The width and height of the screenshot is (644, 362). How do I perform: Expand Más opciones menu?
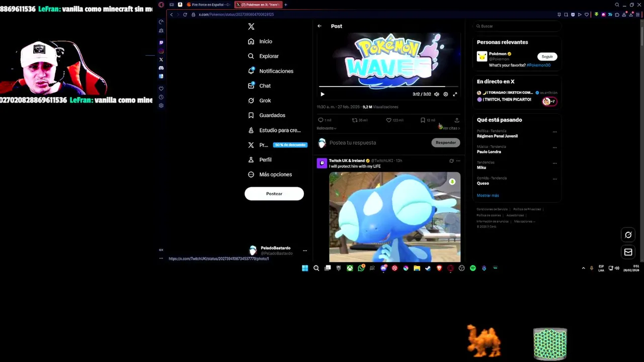point(270,174)
